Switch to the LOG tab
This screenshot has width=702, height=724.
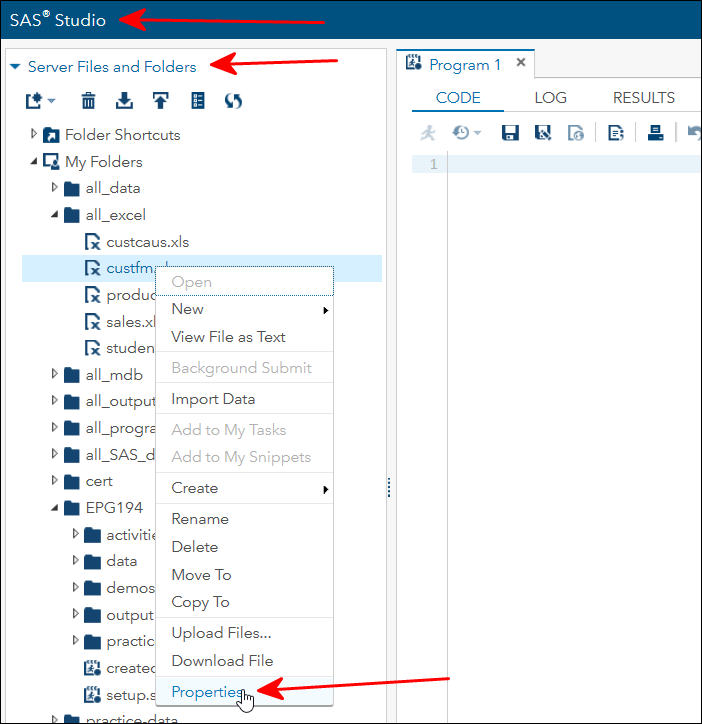(x=551, y=98)
